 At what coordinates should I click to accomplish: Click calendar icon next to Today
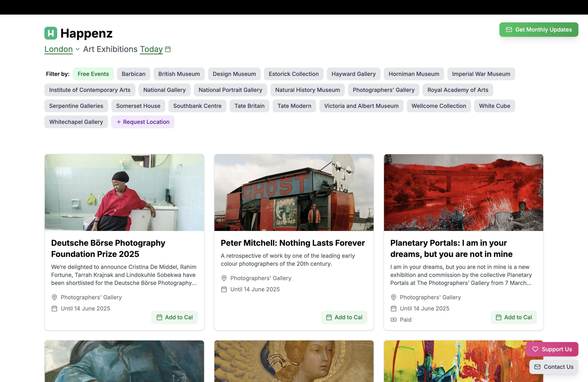[168, 49]
